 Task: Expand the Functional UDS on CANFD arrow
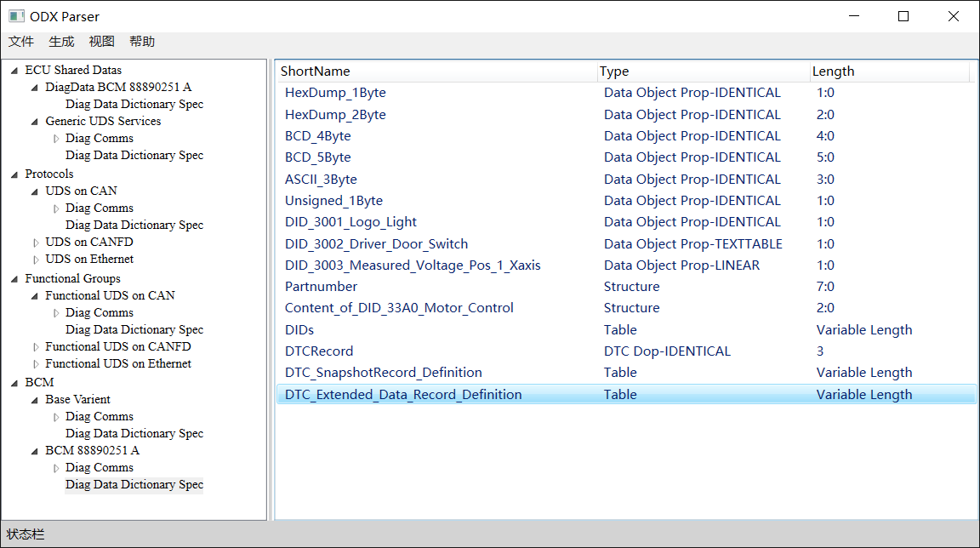click(36, 347)
